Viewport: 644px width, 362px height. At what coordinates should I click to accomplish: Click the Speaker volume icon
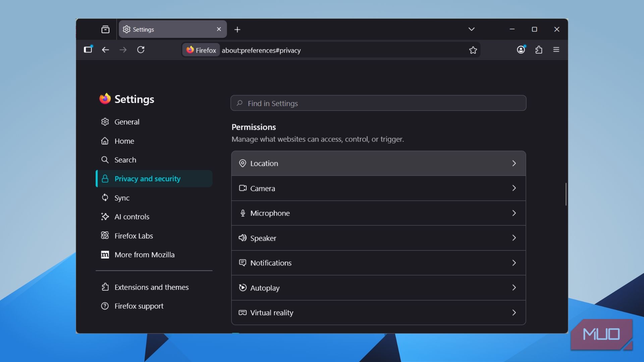[243, 238]
